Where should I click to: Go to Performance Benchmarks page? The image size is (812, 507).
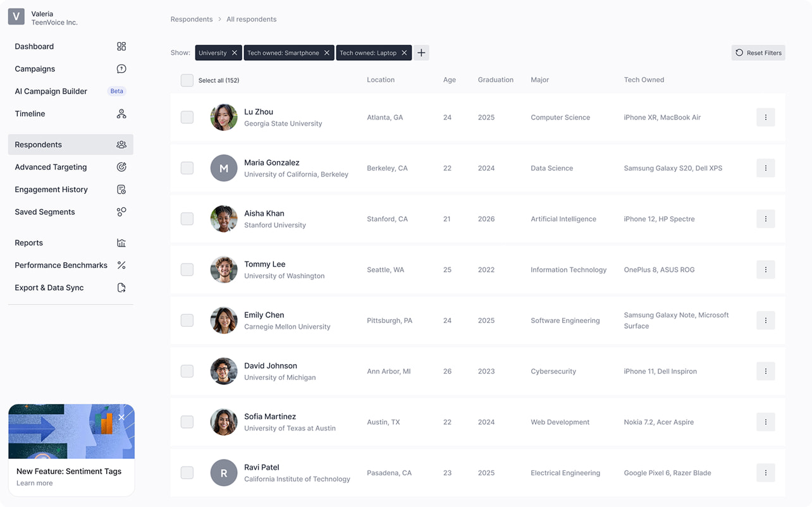pyautogui.click(x=61, y=265)
